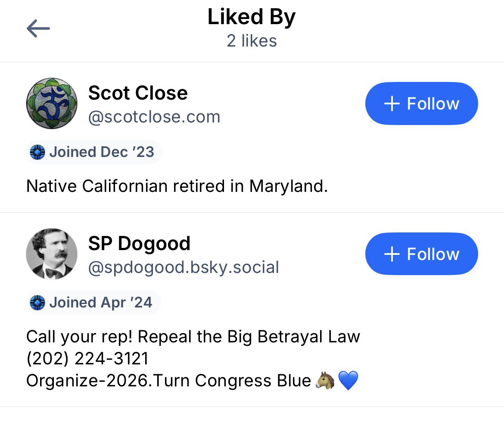Follow SP Dogood
This screenshot has width=504, height=442.
point(421,254)
